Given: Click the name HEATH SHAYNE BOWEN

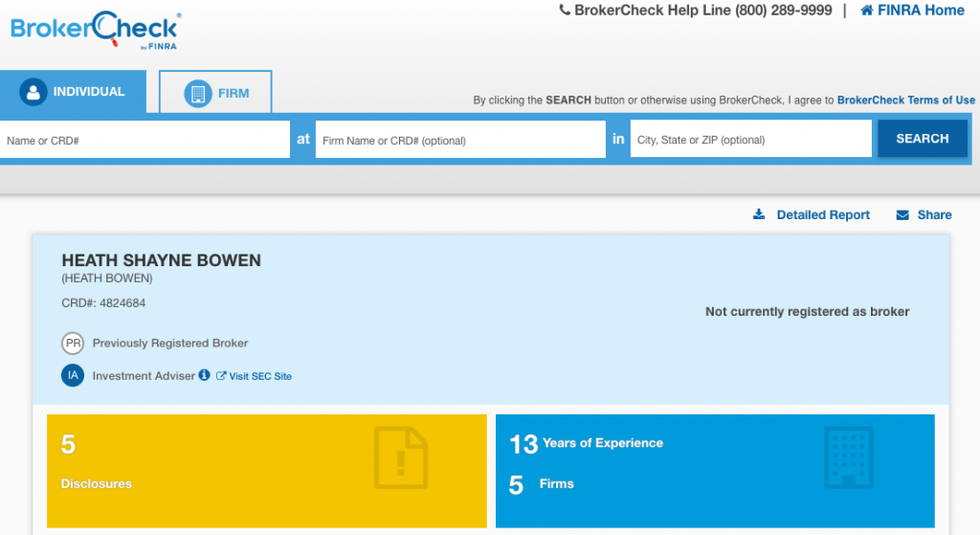Looking at the screenshot, I should point(161,260).
